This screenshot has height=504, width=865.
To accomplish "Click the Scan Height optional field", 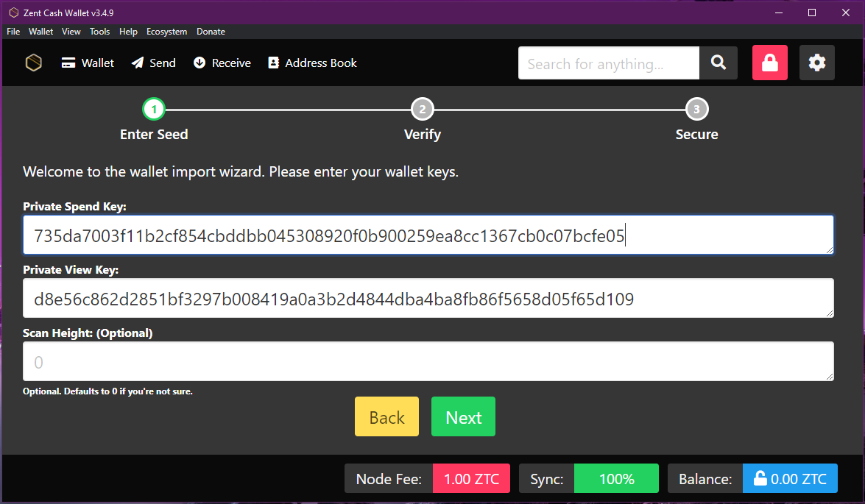I will coord(428,361).
